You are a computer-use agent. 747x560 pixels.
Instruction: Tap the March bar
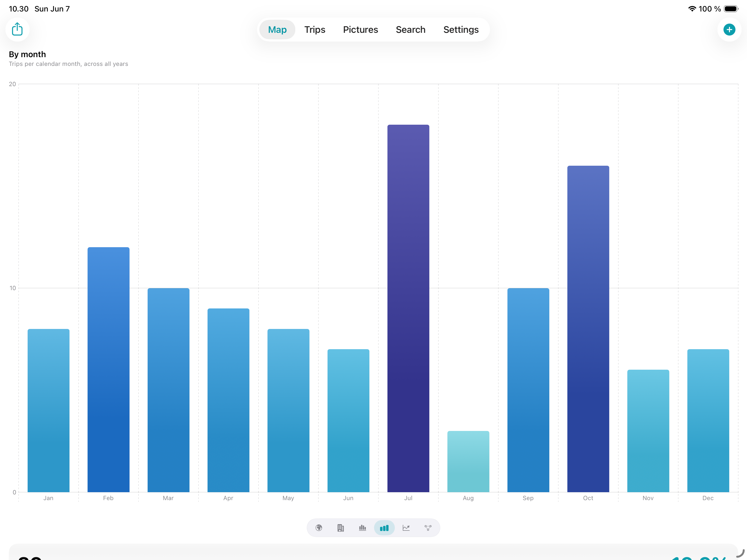pyautogui.click(x=168, y=390)
